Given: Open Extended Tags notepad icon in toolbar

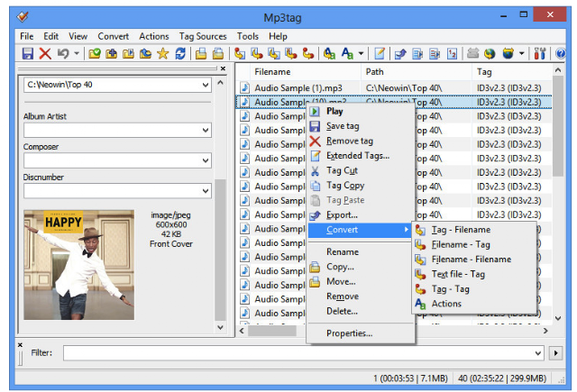Looking at the screenshot, I should tap(380, 54).
